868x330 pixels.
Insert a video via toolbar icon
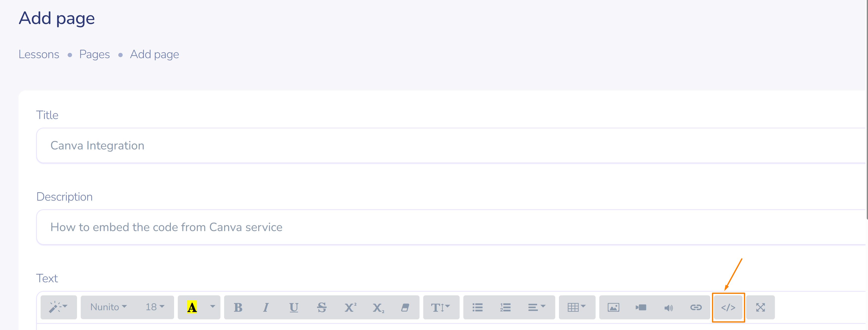(641, 307)
